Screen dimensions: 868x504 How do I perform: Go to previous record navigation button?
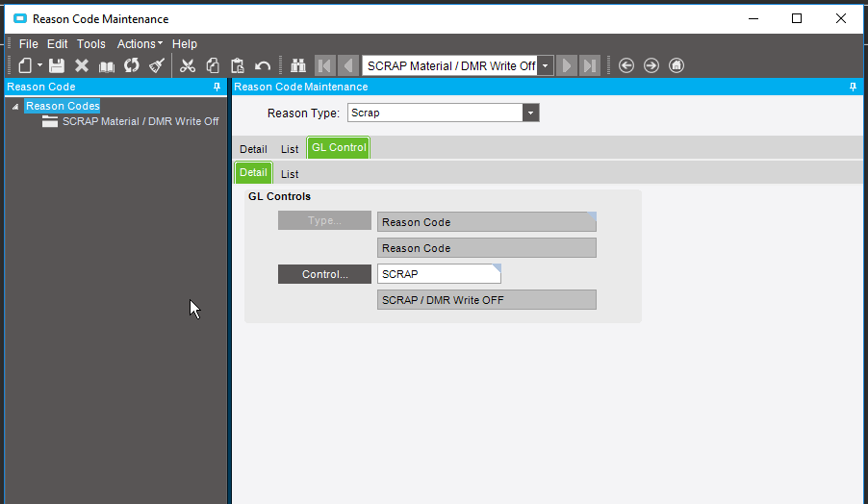pyautogui.click(x=348, y=65)
